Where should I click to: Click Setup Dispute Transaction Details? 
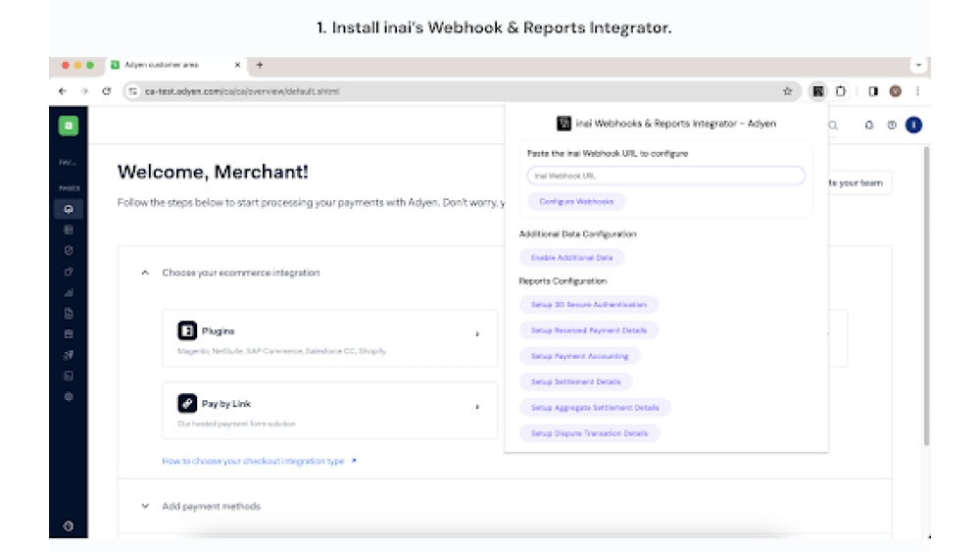pos(589,433)
